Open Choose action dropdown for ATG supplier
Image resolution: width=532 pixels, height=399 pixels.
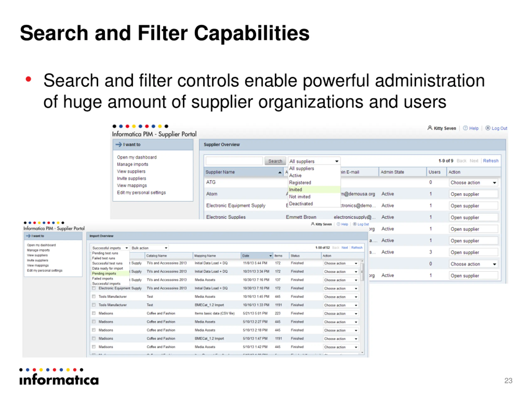click(x=473, y=182)
